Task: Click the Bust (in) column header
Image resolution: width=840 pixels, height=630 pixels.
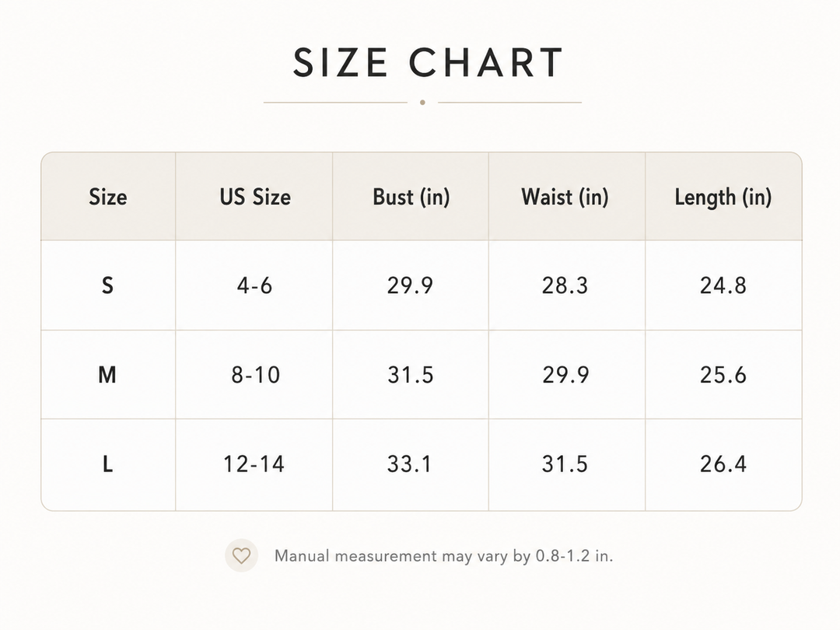Action: 411,197
